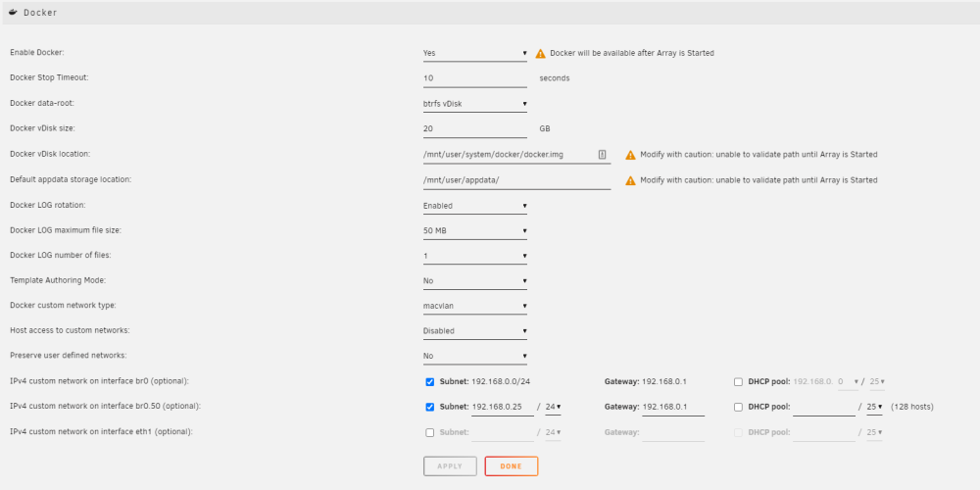Toggle br0.50 subnet checkbox
This screenshot has height=490, width=980.
coord(430,407)
